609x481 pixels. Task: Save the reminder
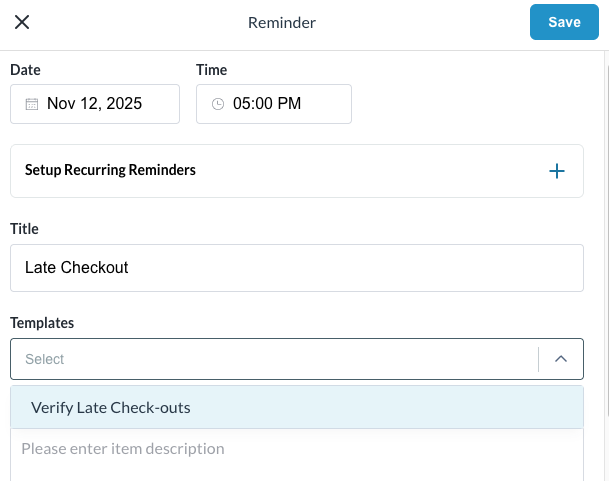coord(564,22)
